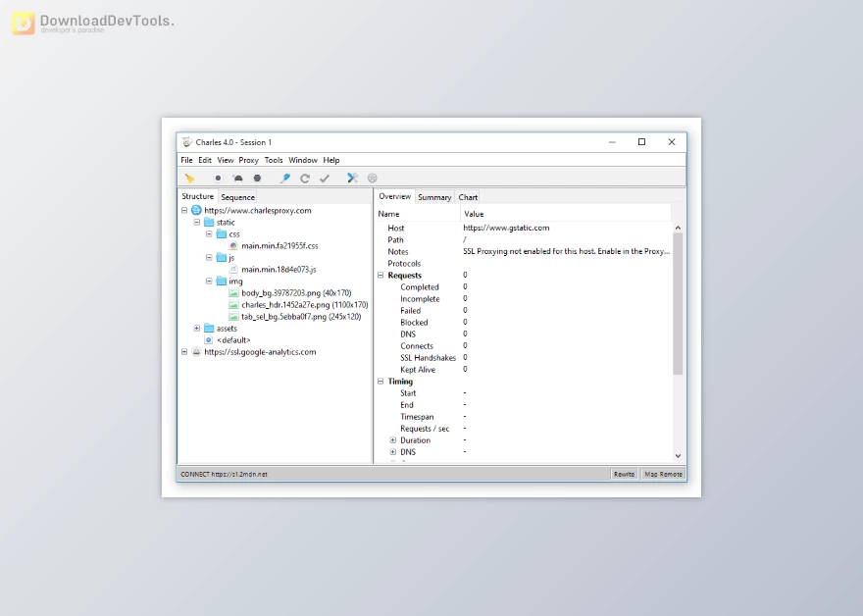
Task: Click the Host value https://www.gstatic.com
Action: 506,228
